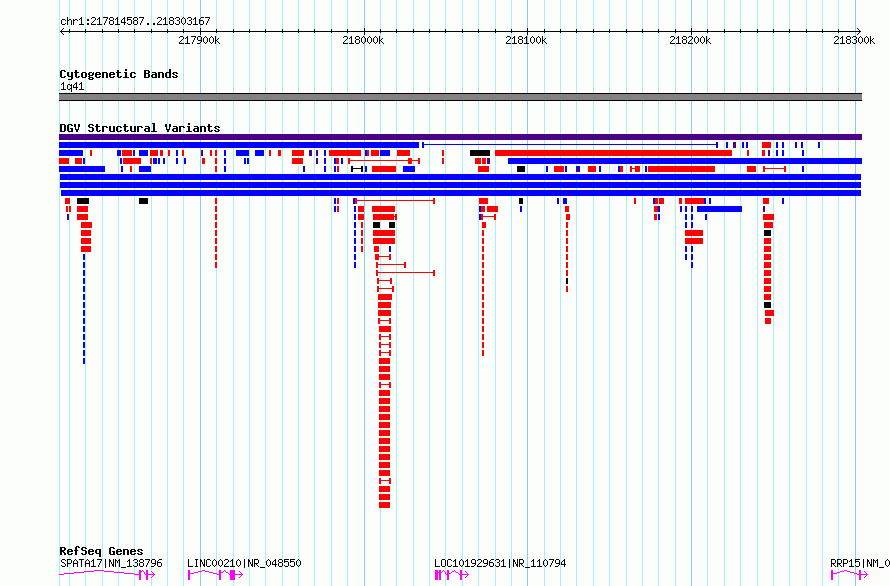Viewport: 890px width, 586px height.
Task: Click the RefSeq Genes track title
Action: tap(101, 551)
